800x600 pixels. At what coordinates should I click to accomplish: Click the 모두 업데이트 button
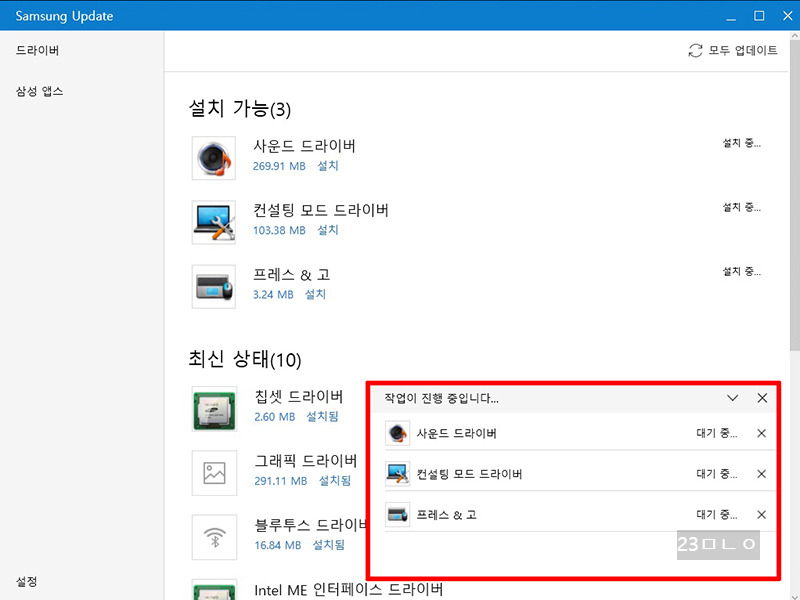[x=733, y=51]
